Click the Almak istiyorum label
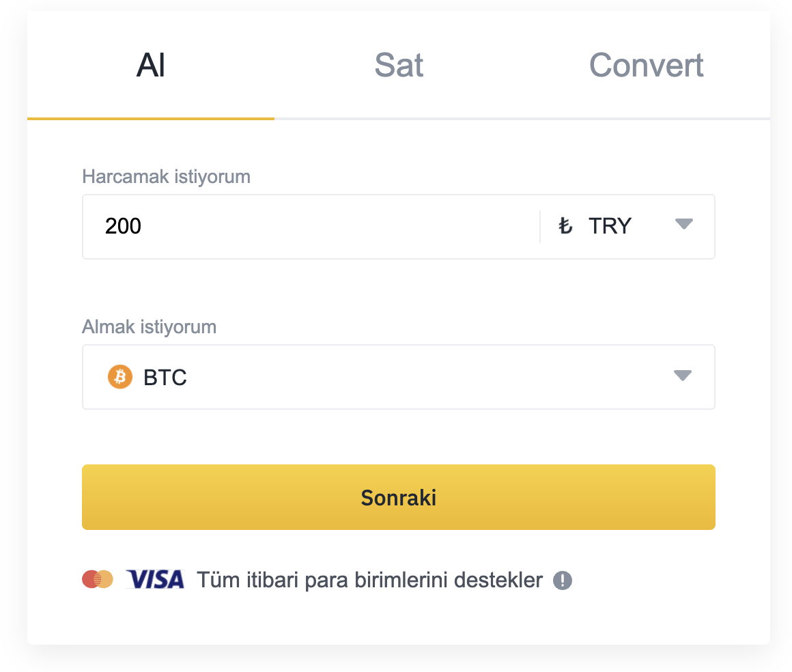Screen dimensions: 792x672 pyautogui.click(x=149, y=327)
